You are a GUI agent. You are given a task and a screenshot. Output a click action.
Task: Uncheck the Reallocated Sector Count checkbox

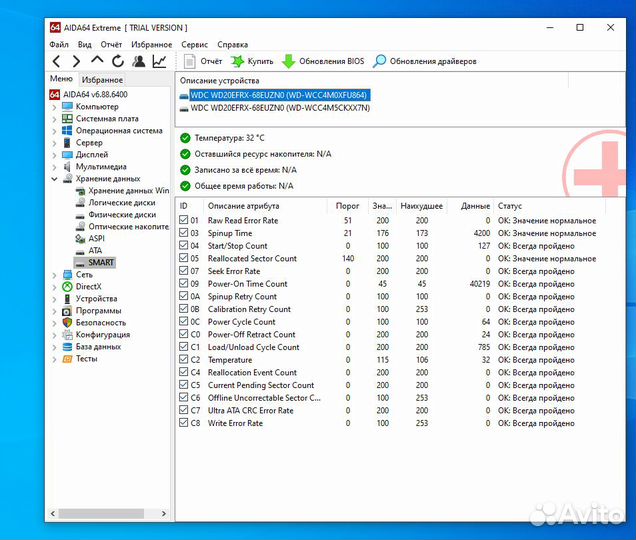coord(183,258)
